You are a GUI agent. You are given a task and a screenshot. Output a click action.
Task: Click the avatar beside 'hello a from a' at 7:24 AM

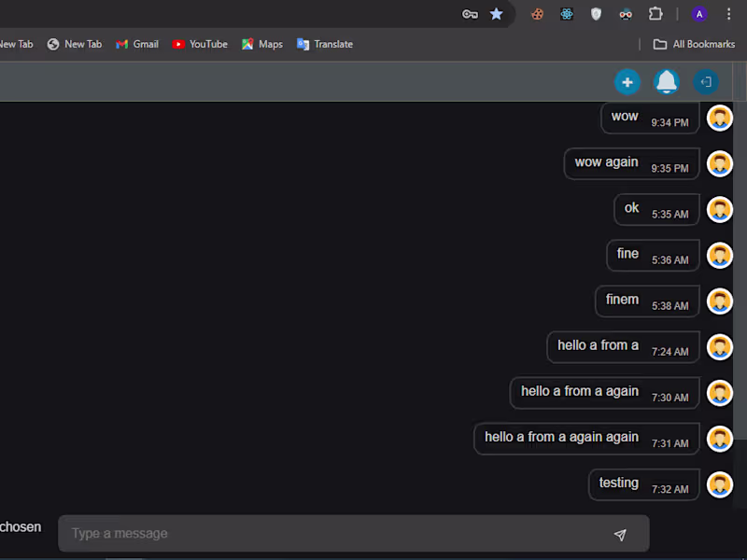pos(719,346)
